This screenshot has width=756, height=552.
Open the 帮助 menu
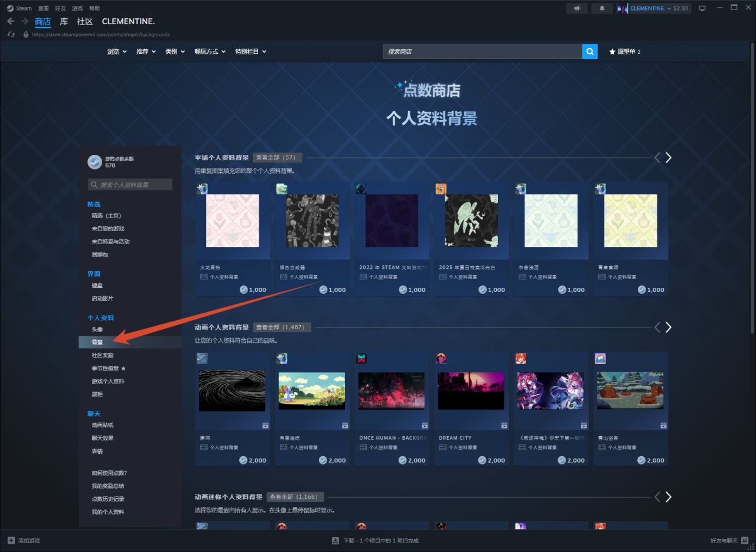94,8
